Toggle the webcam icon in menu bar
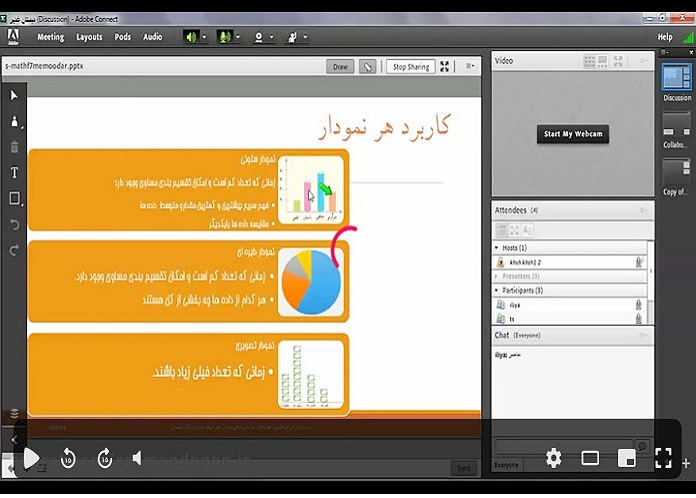The width and height of the screenshot is (696, 498). (258, 37)
